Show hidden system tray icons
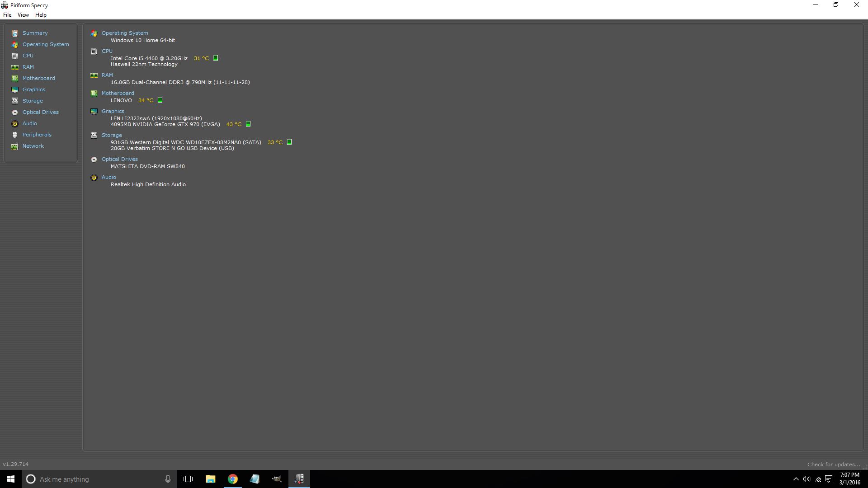This screenshot has height=488, width=868. (796, 479)
